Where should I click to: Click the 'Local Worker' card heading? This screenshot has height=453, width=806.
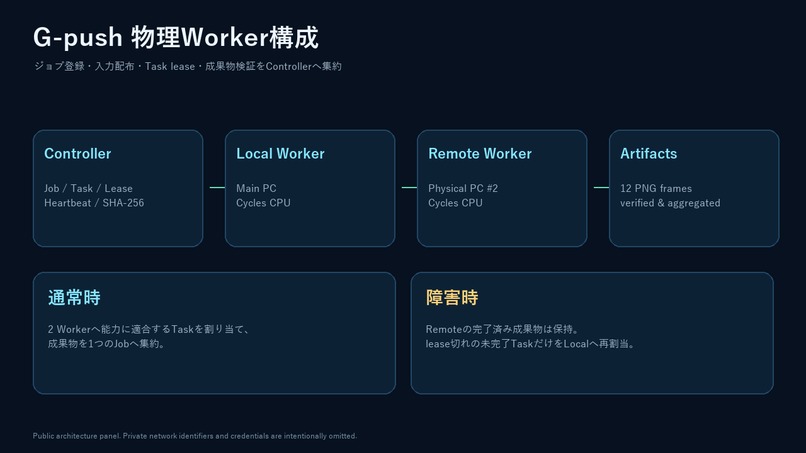point(280,154)
